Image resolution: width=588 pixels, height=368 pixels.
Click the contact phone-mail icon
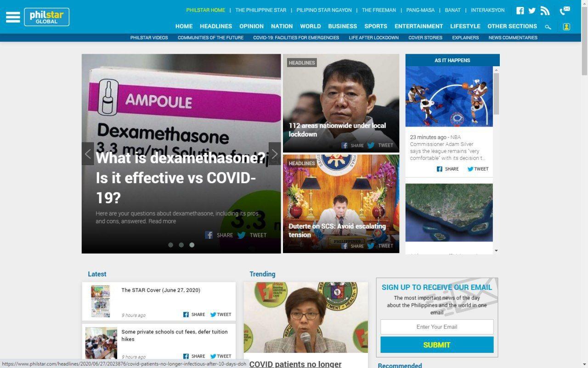[565, 11]
